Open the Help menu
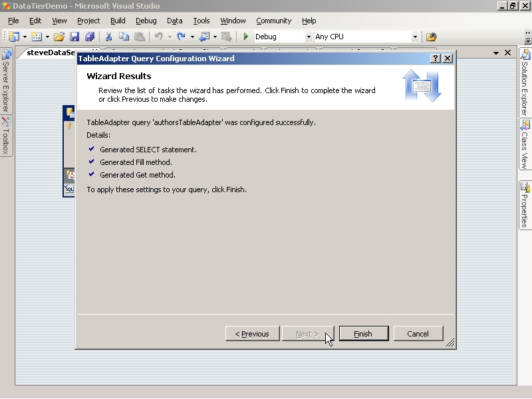Screen dimensions: 532x399 tap(309, 21)
